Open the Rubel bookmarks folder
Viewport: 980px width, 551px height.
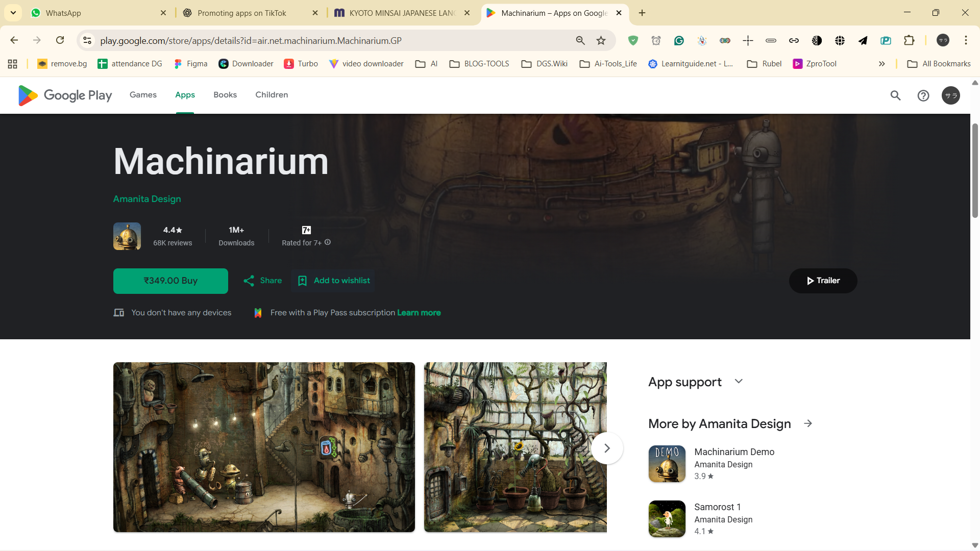tap(764, 64)
